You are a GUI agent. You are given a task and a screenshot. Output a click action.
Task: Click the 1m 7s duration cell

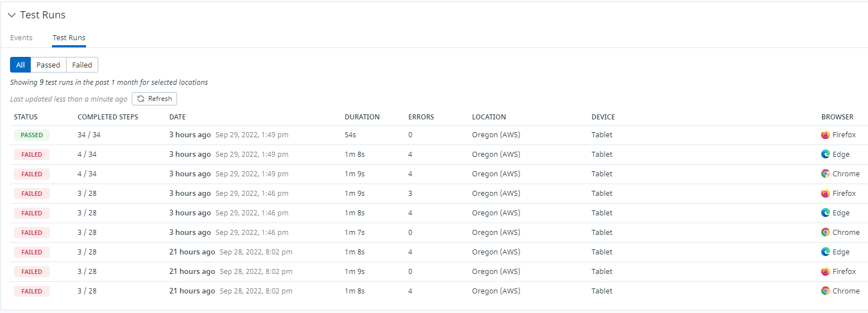[355, 233]
